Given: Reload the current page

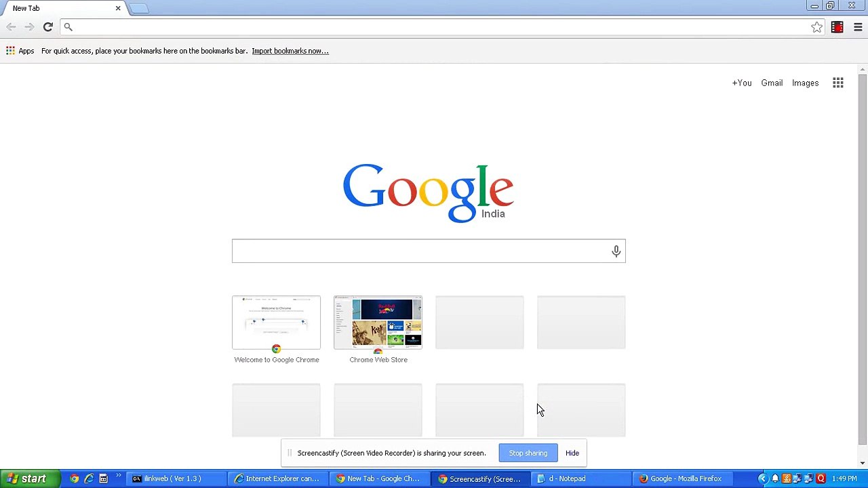Looking at the screenshot, I should click(x=47, y=27).
